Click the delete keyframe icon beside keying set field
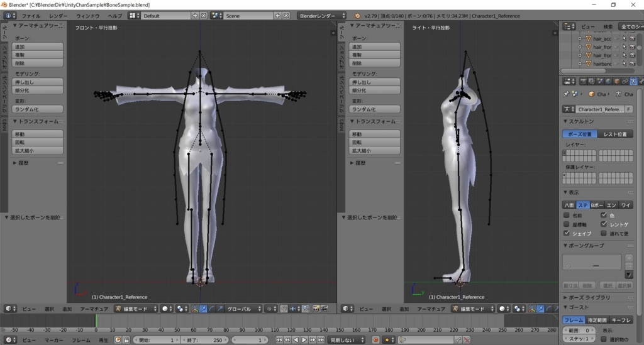The width and height of the screenshot is (644, 345). tap(467, 340)
